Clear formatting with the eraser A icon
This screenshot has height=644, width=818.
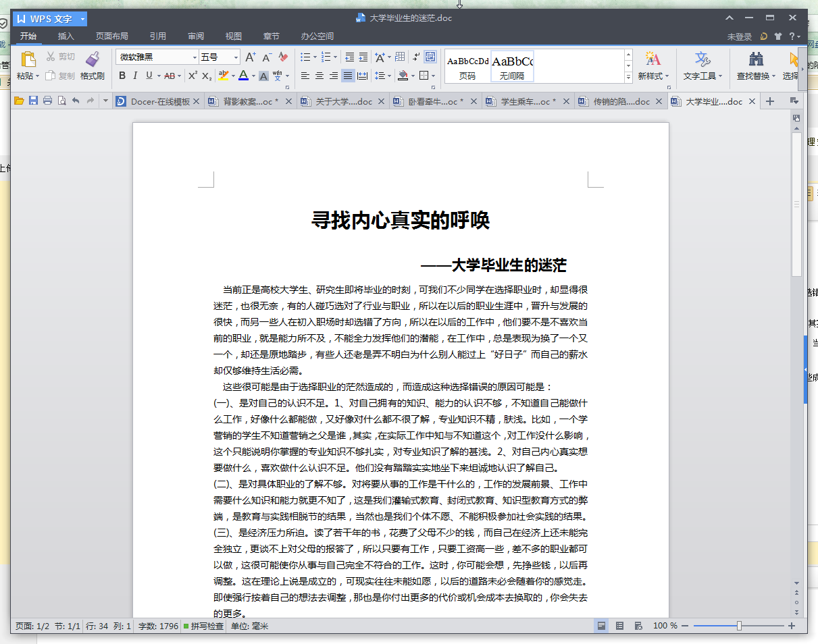click(283, 57)
